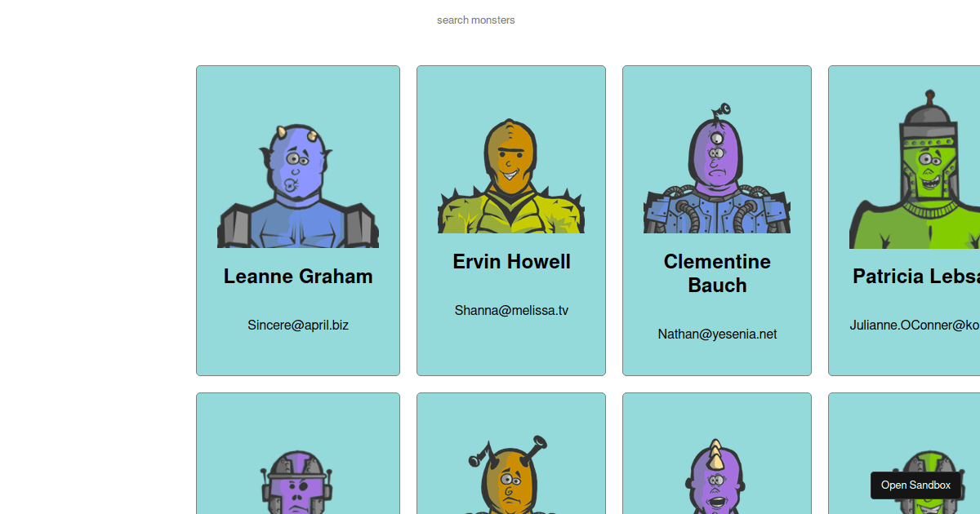Click the orange antenna monster in the second row
The height and width of the screenshot is (514, 980).
[x=510, y=481]
